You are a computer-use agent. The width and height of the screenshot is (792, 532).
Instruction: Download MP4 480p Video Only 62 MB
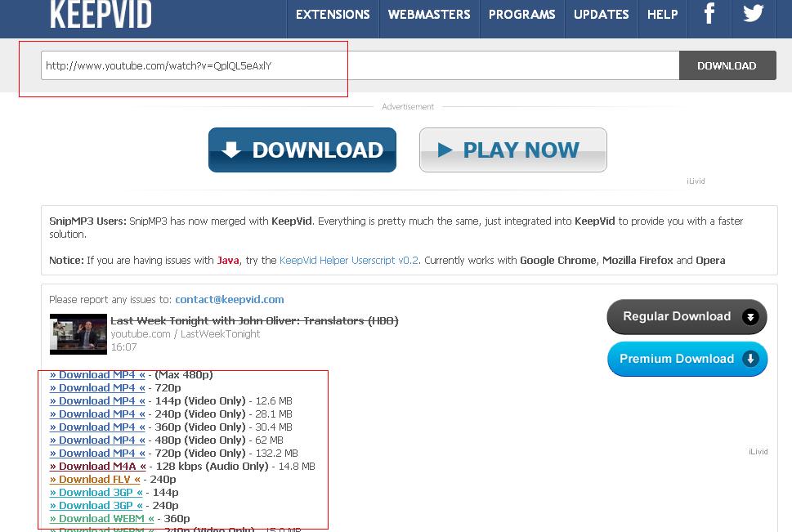(97, 440)
